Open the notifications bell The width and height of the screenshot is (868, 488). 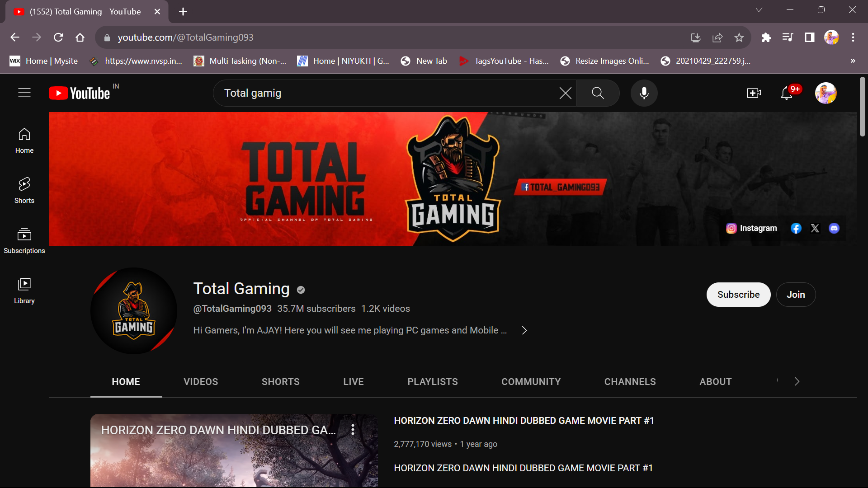tap(787, 93)
